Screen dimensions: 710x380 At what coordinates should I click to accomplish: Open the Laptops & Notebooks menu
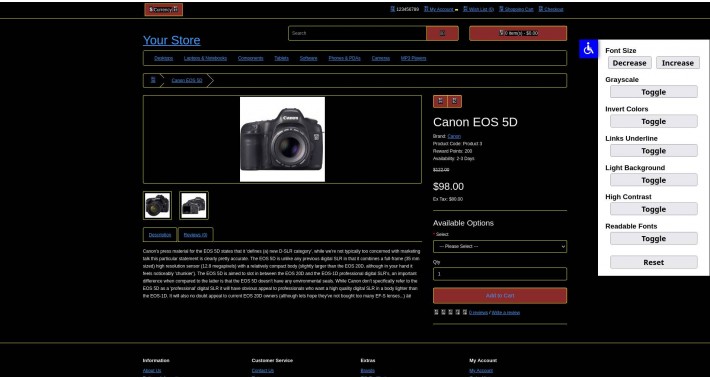[x=205, y=58]
